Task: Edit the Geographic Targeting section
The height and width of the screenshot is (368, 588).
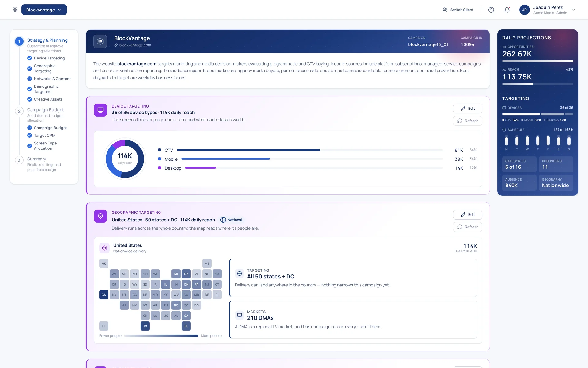Action: point(467,215)
